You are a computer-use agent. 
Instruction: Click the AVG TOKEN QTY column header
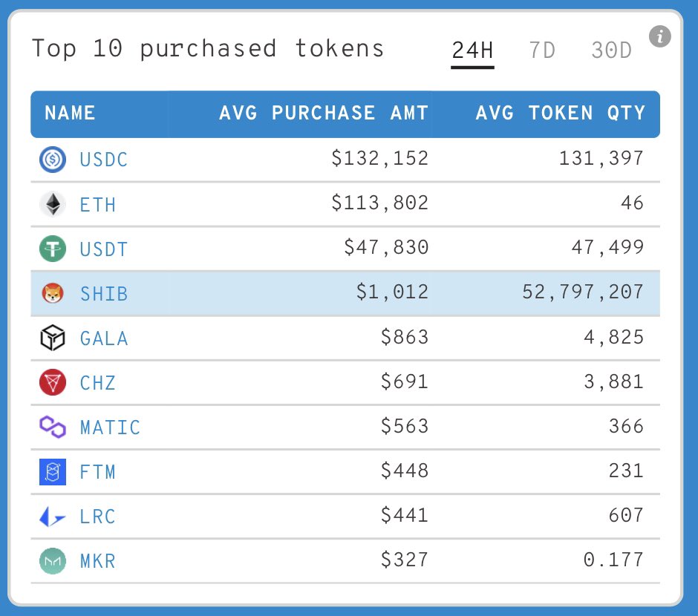(x=561, y=113)
